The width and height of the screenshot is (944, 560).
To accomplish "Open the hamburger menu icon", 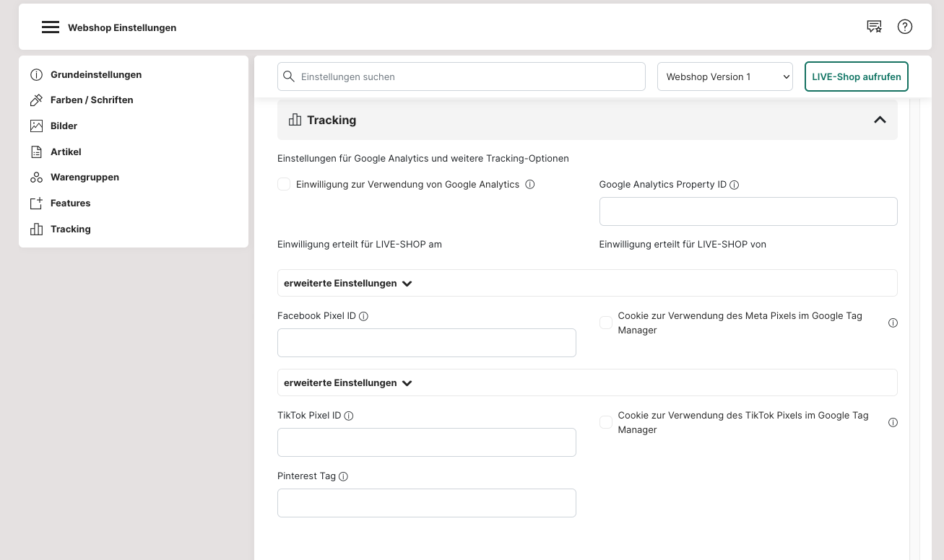I will coord(51,27).
